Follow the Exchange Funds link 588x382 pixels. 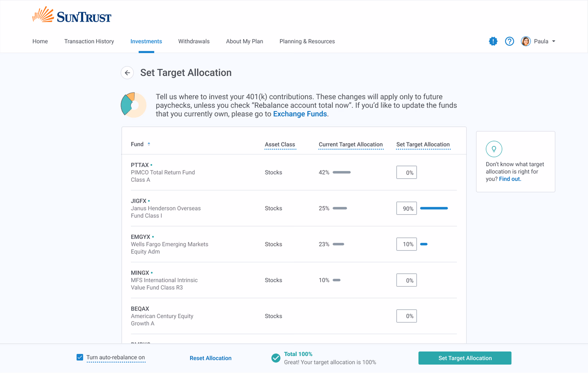(x=300, y=114)
